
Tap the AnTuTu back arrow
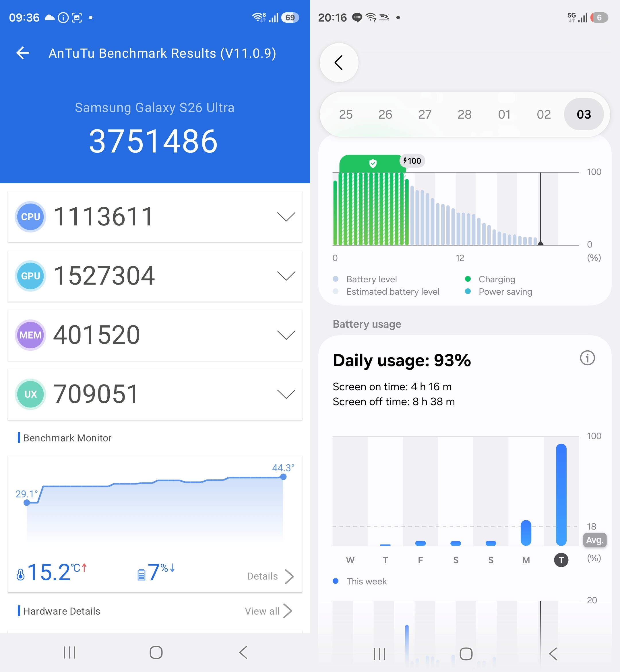tap(23, 53)
